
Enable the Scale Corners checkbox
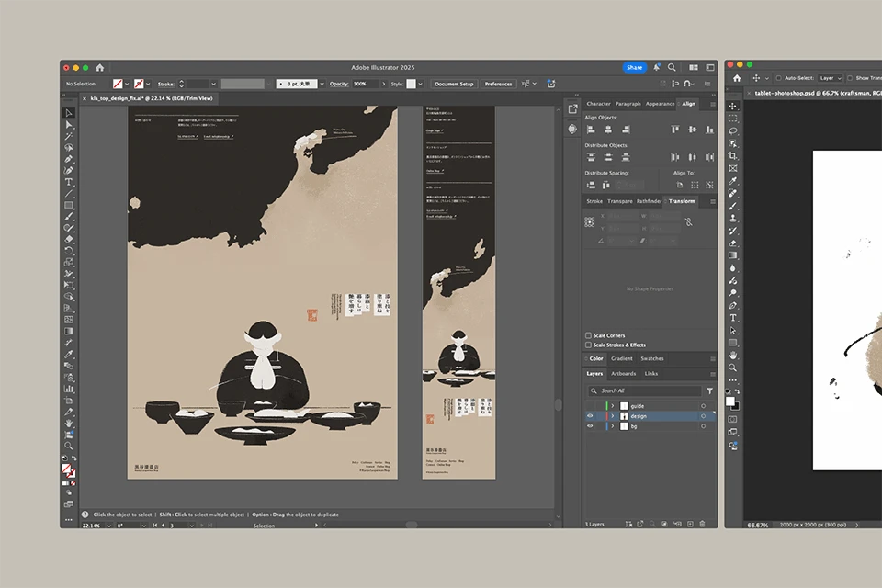pos(588,335)
